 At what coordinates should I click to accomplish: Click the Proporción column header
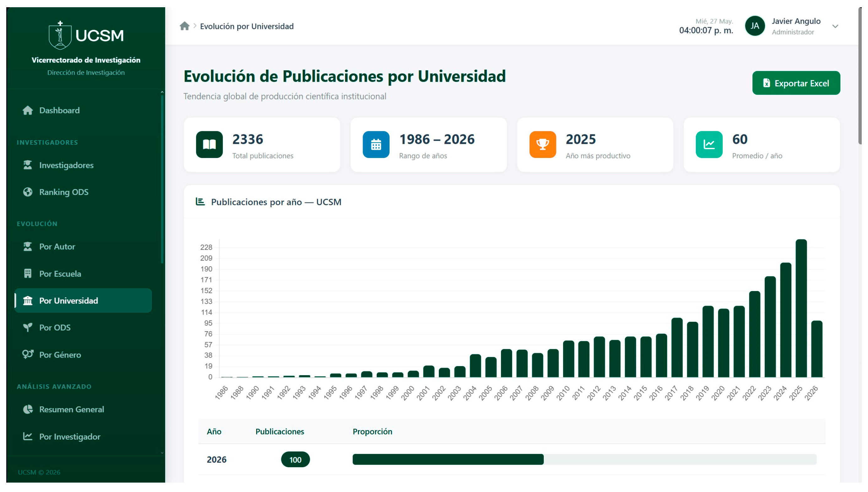coord(372,431)
